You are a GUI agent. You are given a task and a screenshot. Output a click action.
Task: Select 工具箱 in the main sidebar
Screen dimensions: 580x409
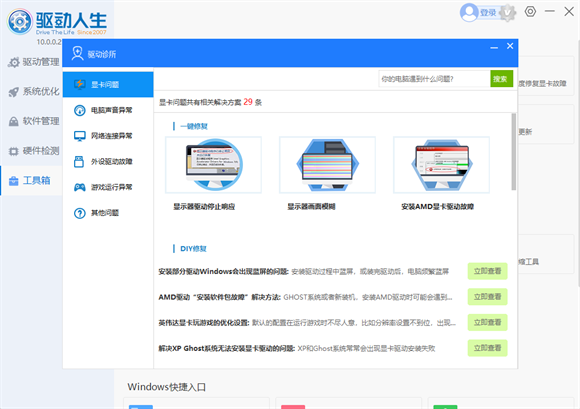(30, 180)
